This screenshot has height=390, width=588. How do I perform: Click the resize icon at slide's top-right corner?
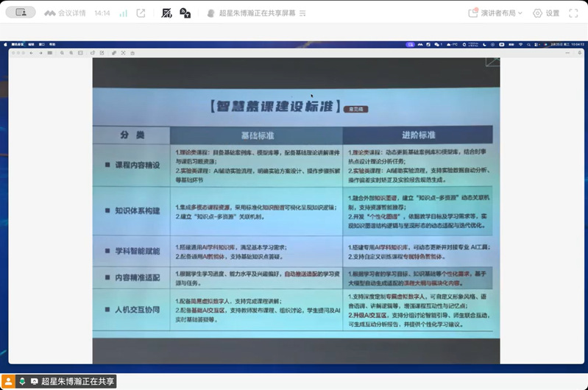tap(492, 63)
